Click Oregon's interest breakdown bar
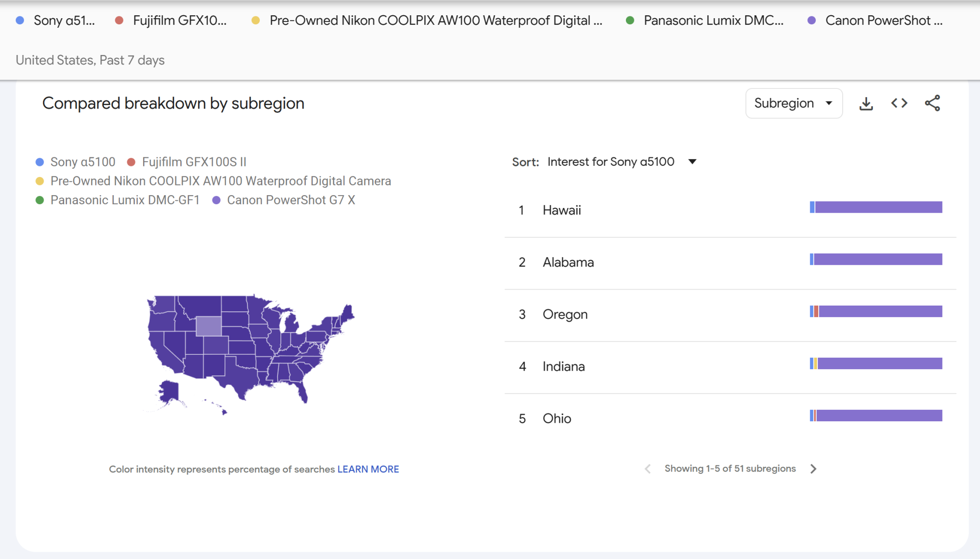The width and height of the screenshot is (980, 559). pos(876,311)
